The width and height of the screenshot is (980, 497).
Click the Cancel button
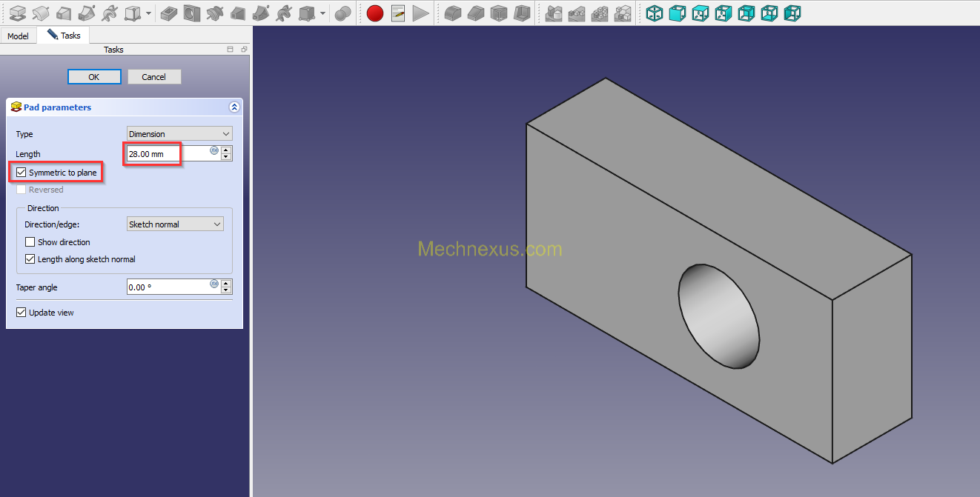(154, 77)
